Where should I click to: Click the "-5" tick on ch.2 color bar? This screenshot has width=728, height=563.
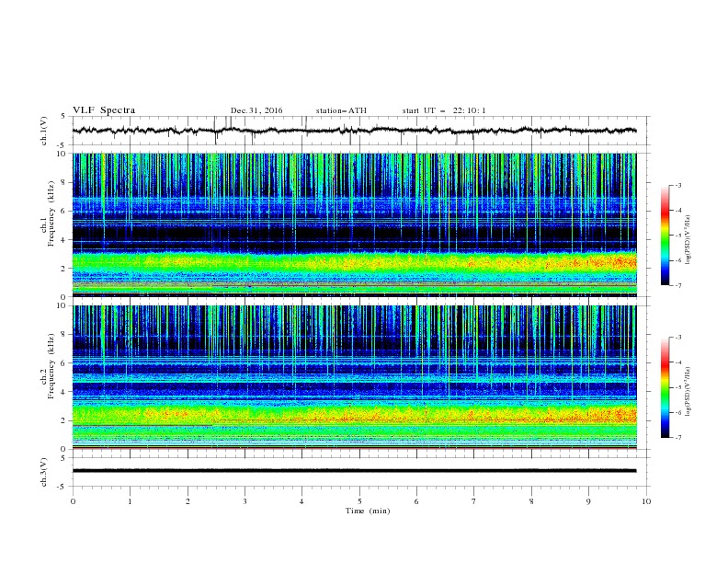[x=677, y=387]
